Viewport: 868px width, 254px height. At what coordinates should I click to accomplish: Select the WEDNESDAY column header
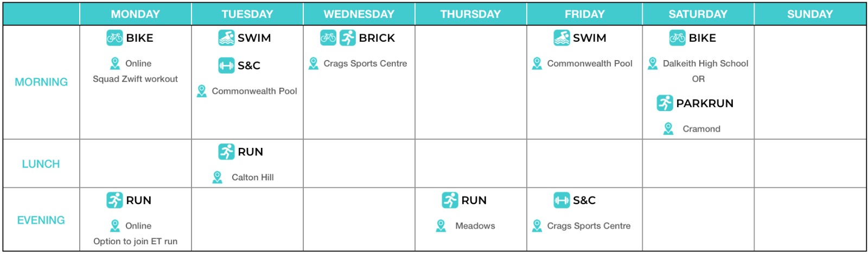[359, 14]
